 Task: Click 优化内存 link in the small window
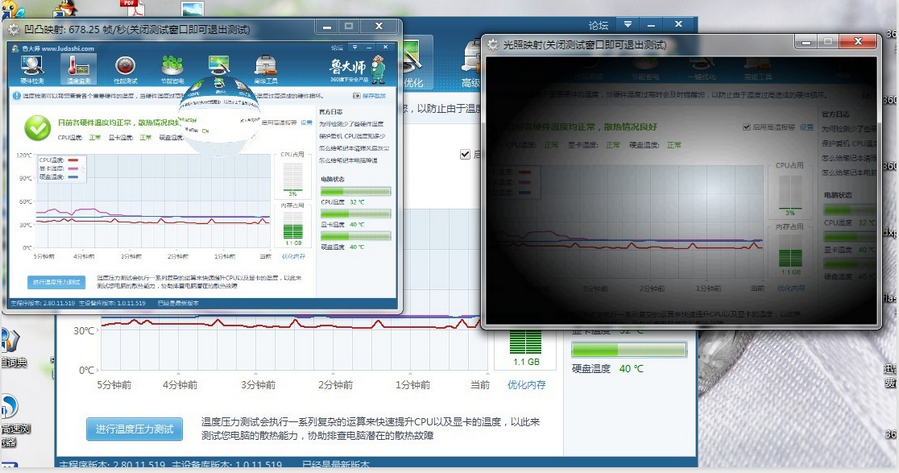point(293,255)
